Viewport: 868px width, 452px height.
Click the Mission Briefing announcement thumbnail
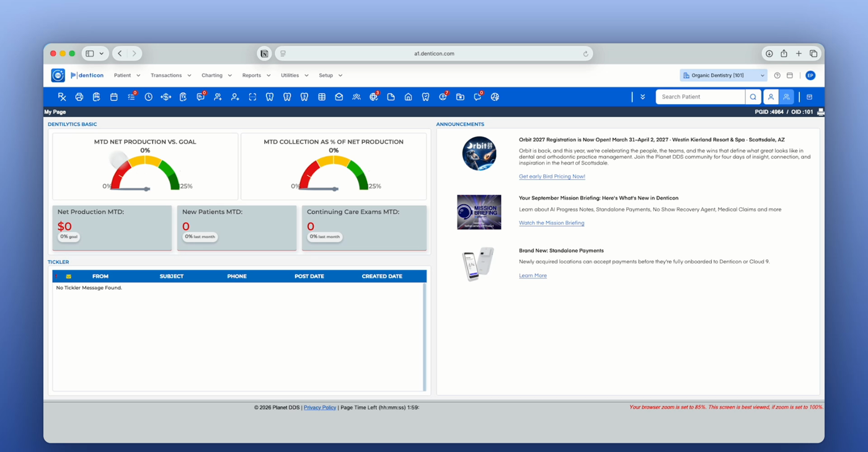tap(479, 212)
